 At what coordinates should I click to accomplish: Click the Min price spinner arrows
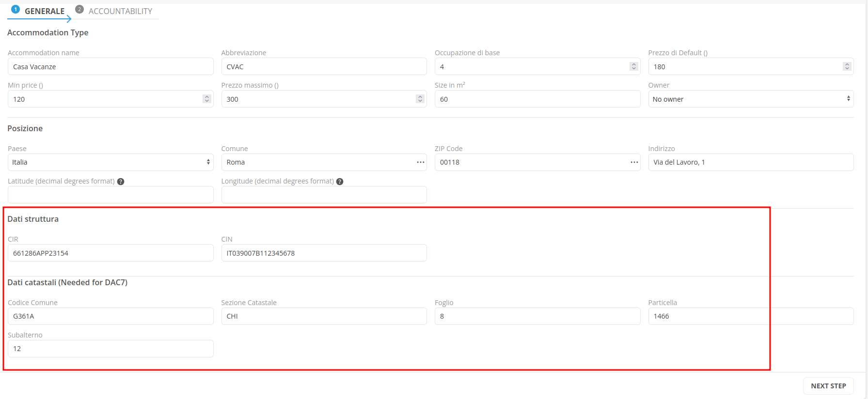[x=206, y=99]
